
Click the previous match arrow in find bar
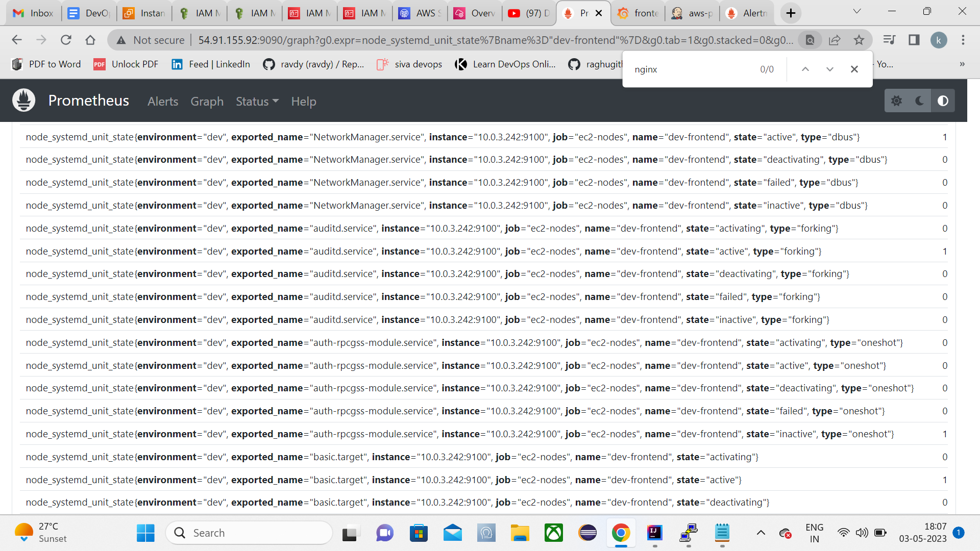tap(805, 69)
